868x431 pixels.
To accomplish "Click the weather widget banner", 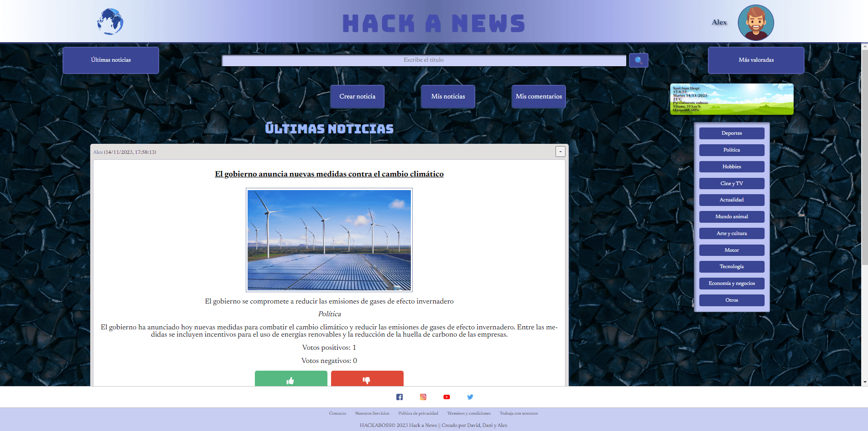I will 731,99.
